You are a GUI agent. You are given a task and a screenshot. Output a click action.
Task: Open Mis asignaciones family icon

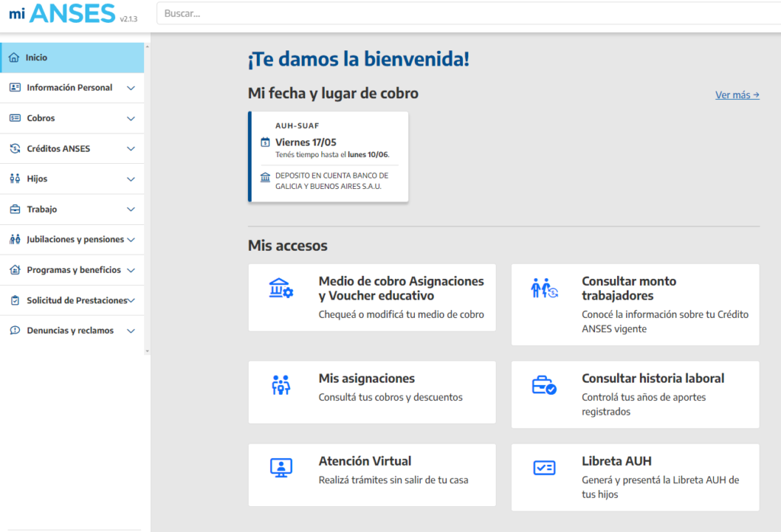[x=281, y=383]
